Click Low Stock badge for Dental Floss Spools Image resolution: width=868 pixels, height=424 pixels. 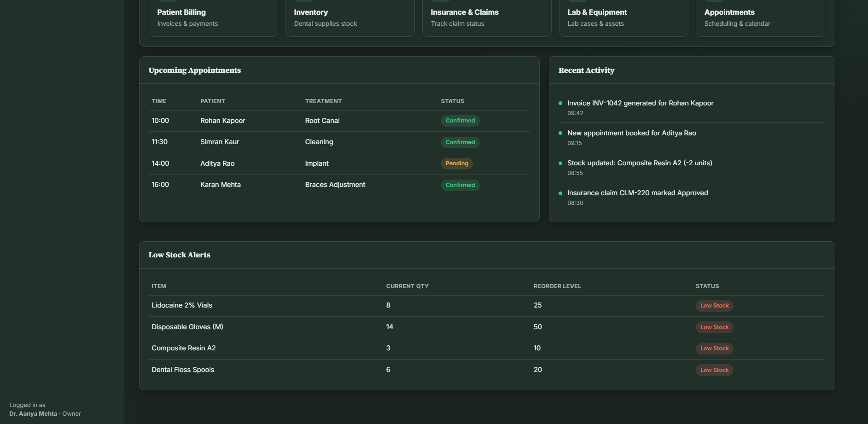(714, 370)
